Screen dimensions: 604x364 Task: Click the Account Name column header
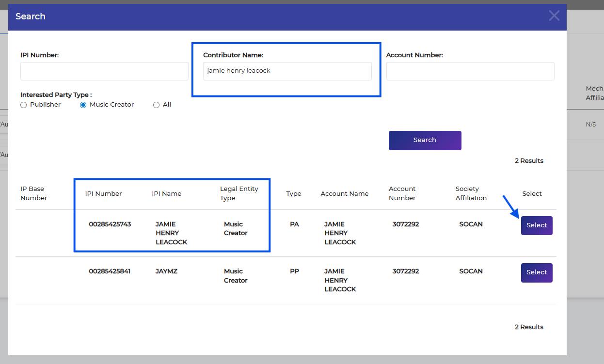point(344,194)
